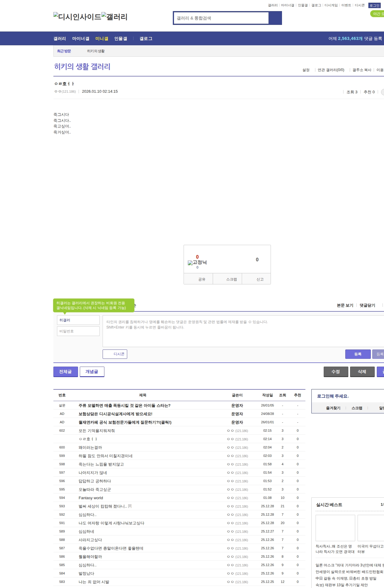The image size is (384, 588).
Task: Open recently visited 히키의생활 gallery
Action: [96, 51]
